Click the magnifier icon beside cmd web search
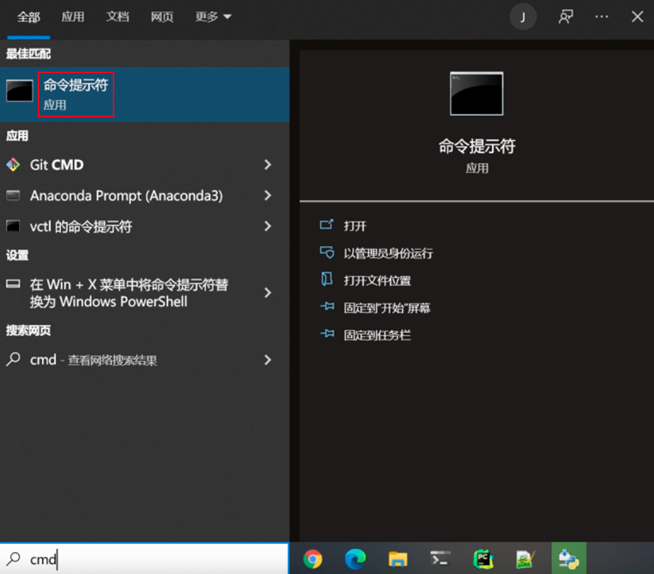654x574 pixels. pos(13,359)
